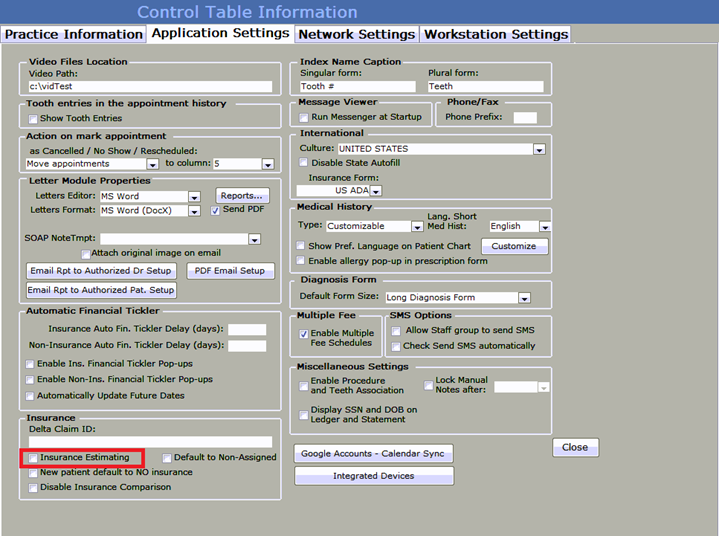Open Google Accounts - Calendar Sync

click(372, 453)
